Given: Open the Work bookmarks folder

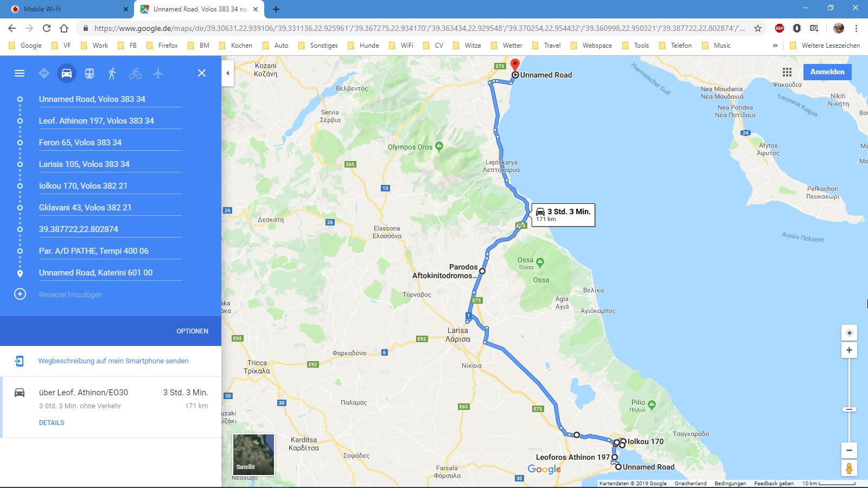Looking at the screenshot, I should (94, 46).
